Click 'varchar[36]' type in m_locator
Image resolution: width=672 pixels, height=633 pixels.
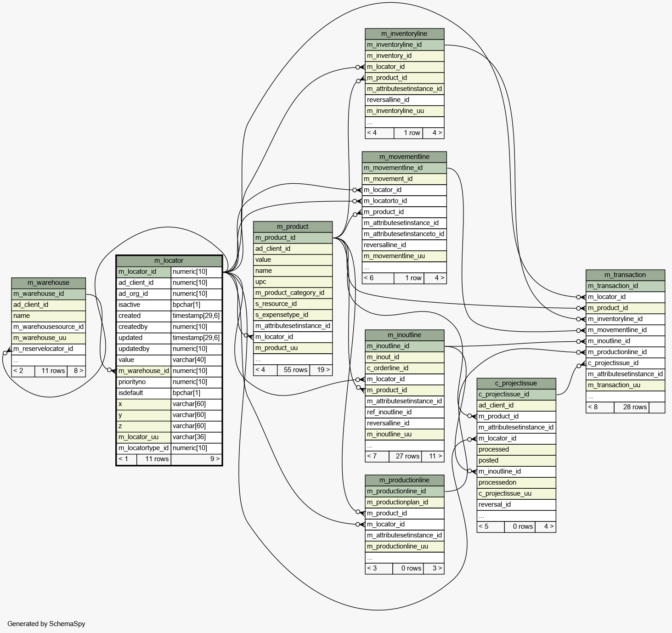pyautogui.click(x=196, y=437)
